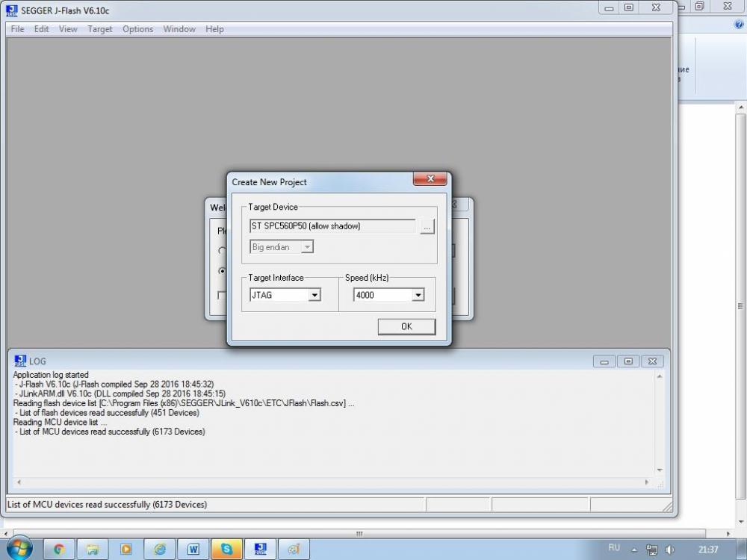This screenshot has height=560, width=747.
Task: Click the "Application log started" log line
Action: [51, 375]
